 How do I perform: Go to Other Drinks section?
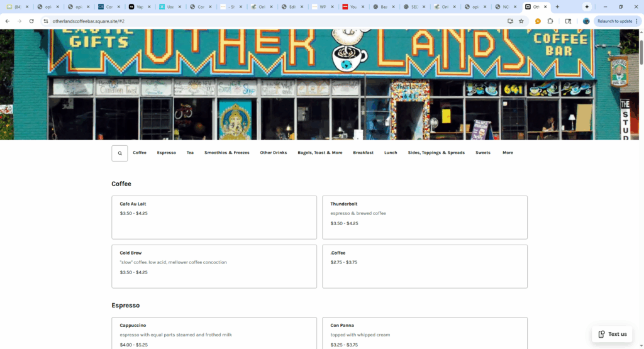point(274,153)
